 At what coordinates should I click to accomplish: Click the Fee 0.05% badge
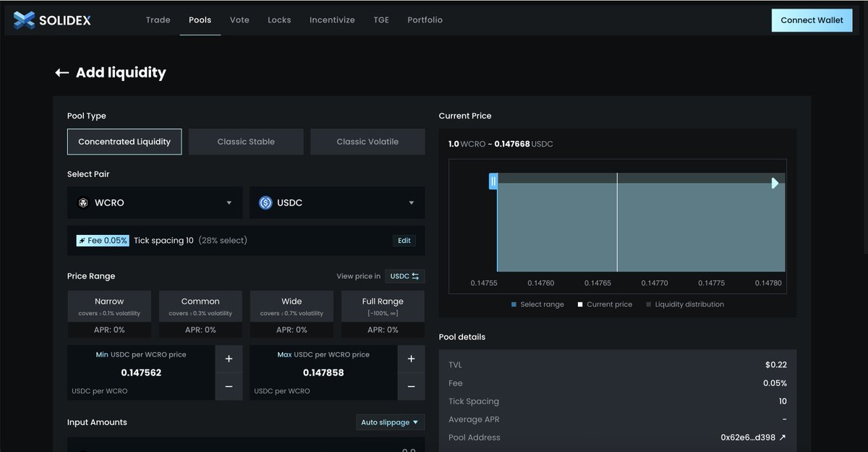(103, 241)
